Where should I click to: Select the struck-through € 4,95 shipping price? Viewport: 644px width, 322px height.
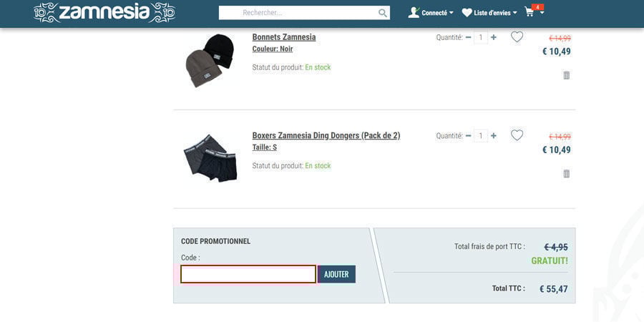click(556, 248)
